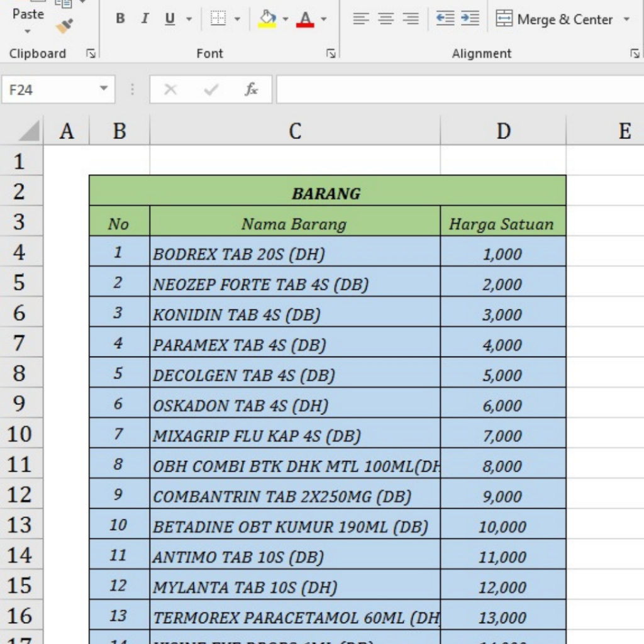Open the Font Color dropdown arrow
This screenshot has width=644, height=644.
(x=324, y=19)
